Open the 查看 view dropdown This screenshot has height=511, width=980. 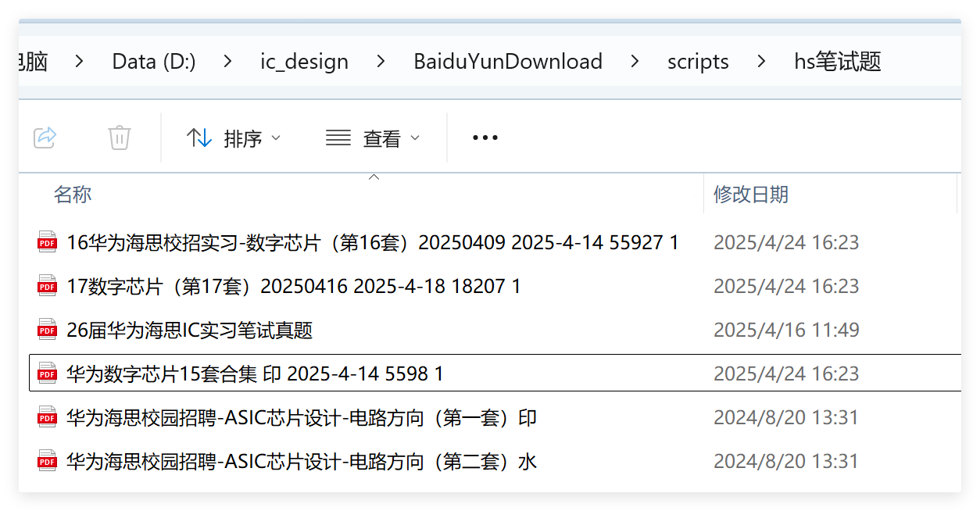point(373,138)
